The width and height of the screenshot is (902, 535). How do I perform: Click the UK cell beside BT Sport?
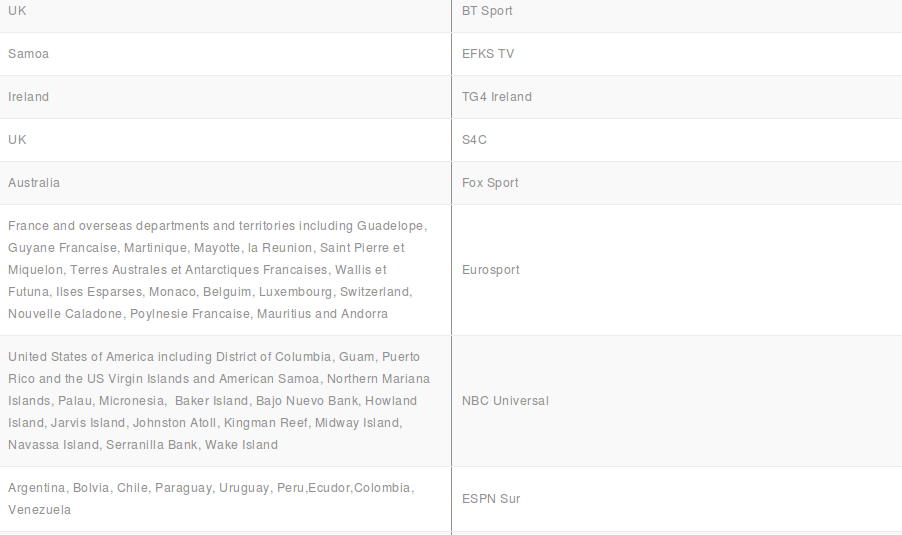(x=18, y=11)
